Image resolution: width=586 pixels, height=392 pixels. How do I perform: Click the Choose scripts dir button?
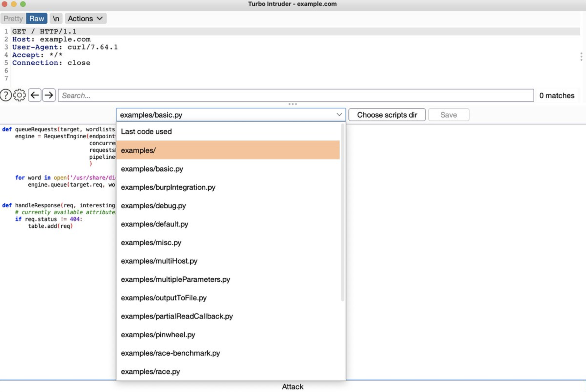pos(387,115)
